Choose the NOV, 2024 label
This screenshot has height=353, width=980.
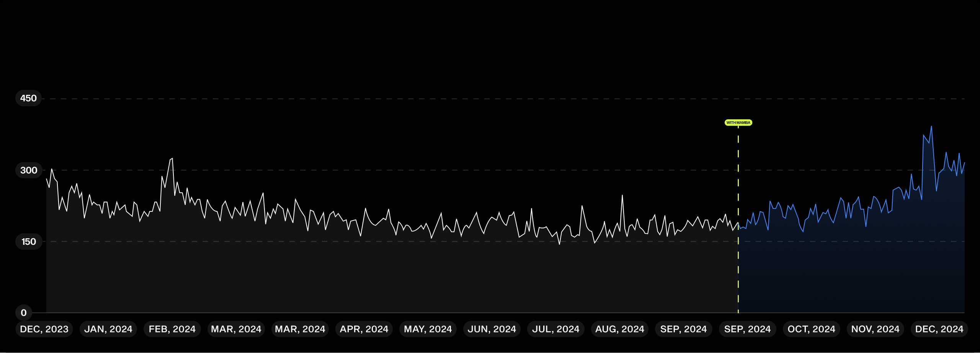pyautogui.click(x=875, y=329)
